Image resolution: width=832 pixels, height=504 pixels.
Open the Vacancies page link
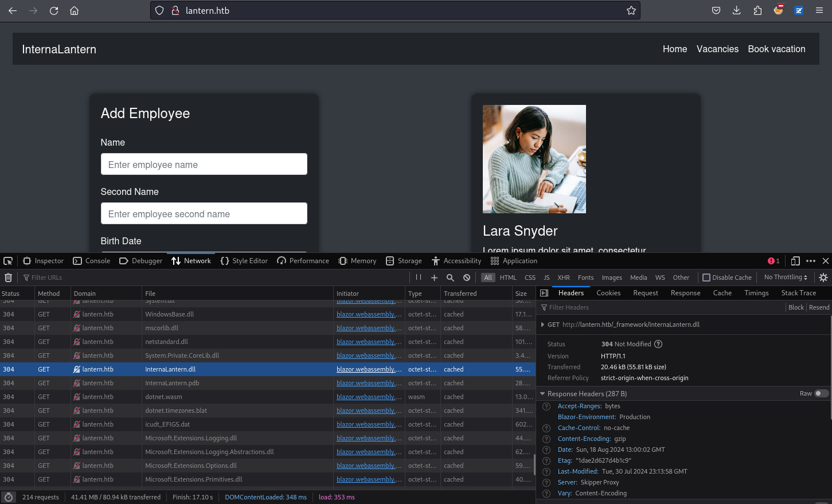[x=717, y=49]
